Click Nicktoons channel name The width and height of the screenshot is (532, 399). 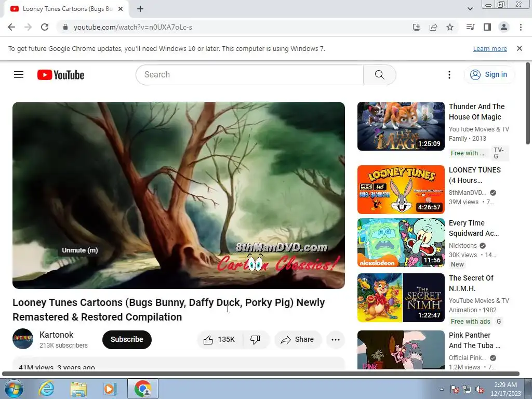[x=463, y=246]
